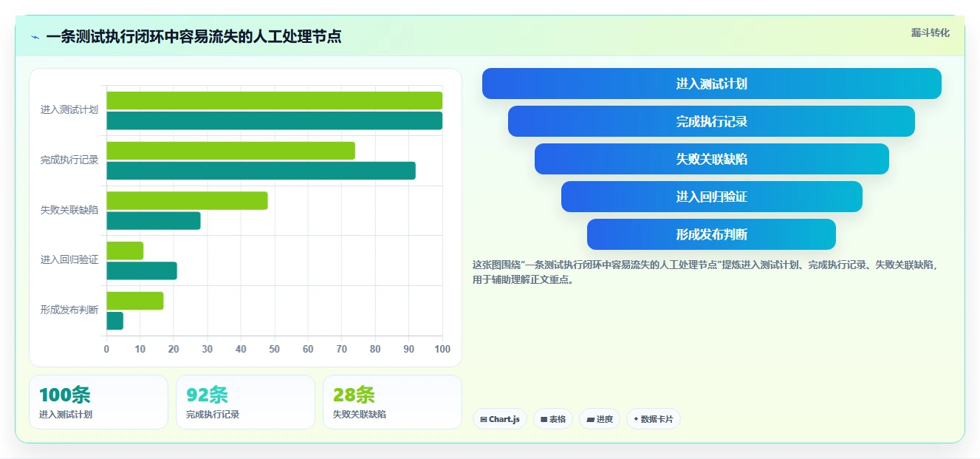
Task: Select the 完成执行记录 funnel stage
Action: pos(712,121)
